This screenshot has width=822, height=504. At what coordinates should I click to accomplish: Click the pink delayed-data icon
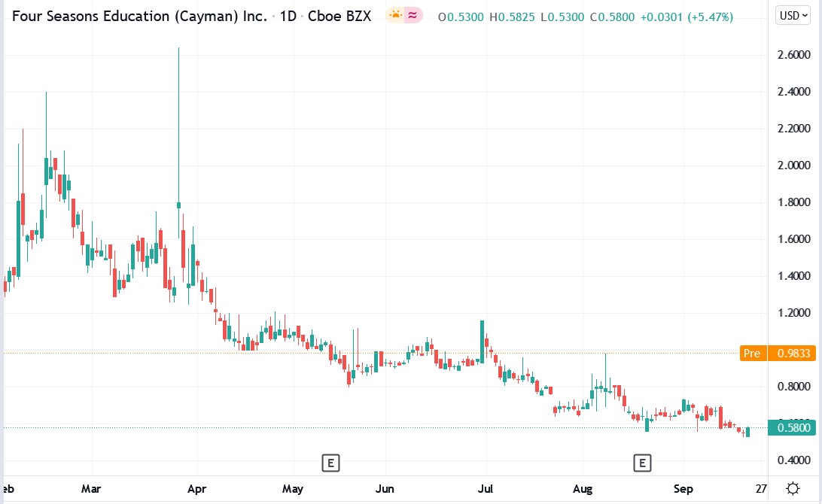click(x=413, y=15)
